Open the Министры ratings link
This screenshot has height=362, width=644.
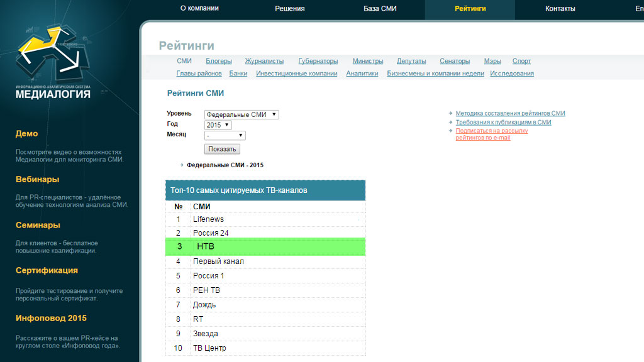pyautogui.click(x=367, y=61)
